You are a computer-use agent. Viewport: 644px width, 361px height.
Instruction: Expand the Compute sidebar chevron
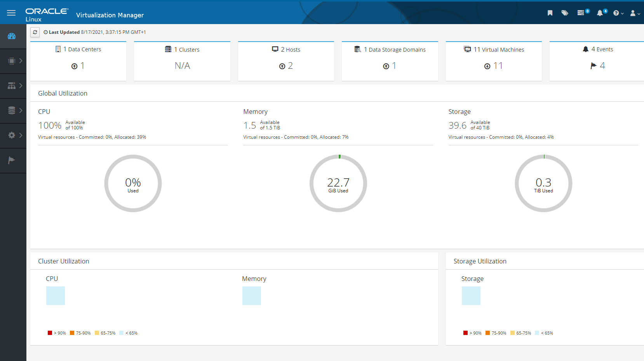21,61
